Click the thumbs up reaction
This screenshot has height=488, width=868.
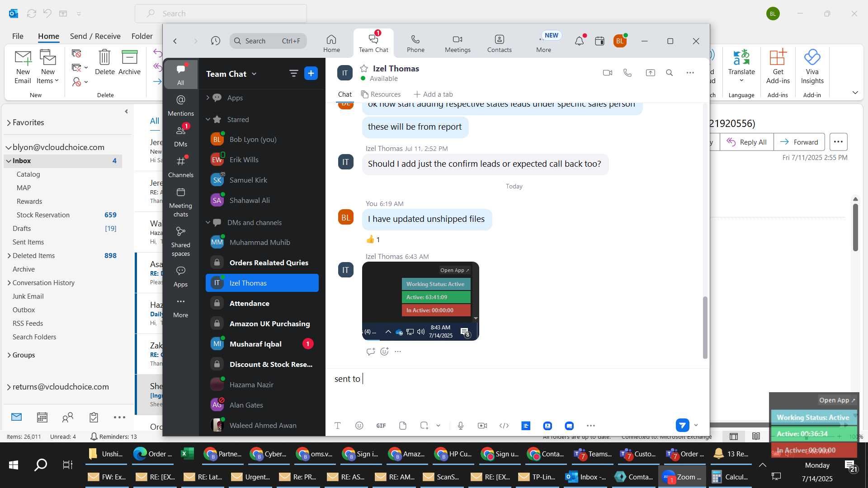point(373,239)
